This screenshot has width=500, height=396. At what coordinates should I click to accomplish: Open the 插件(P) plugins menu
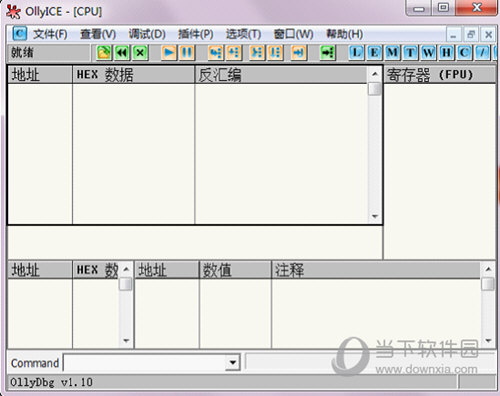(x=195, y=34)
